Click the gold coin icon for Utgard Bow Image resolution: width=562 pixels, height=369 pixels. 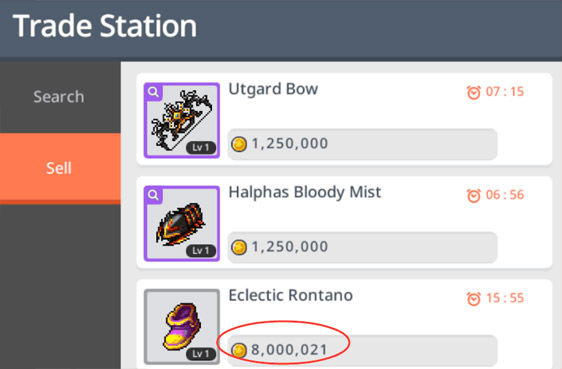point(239,144)
